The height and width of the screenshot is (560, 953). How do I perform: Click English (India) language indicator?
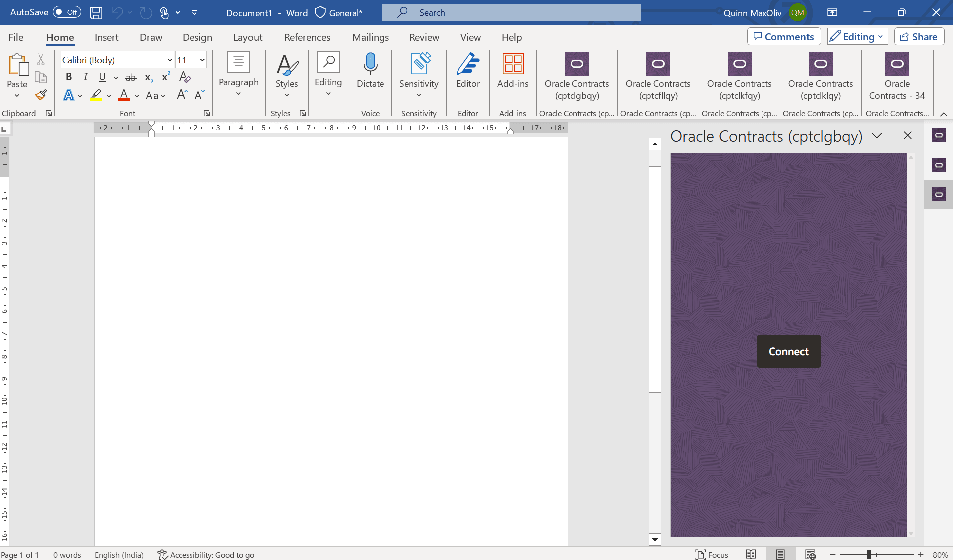[x=119, y=555]
